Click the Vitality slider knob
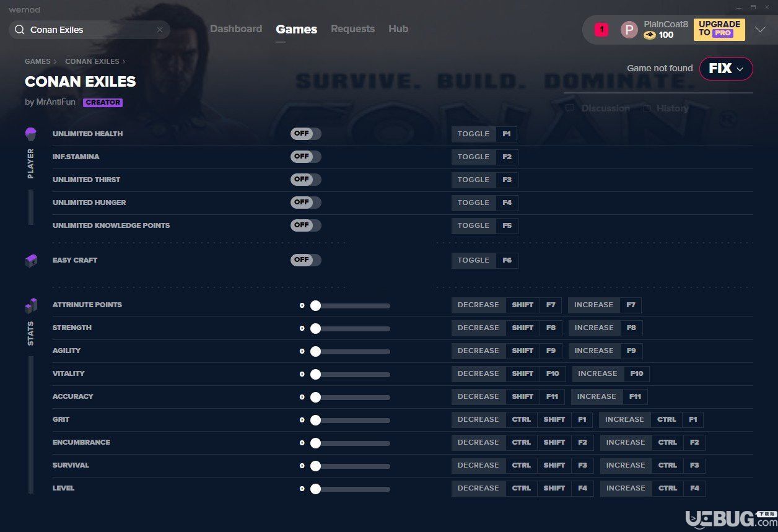 click(315, 374)
